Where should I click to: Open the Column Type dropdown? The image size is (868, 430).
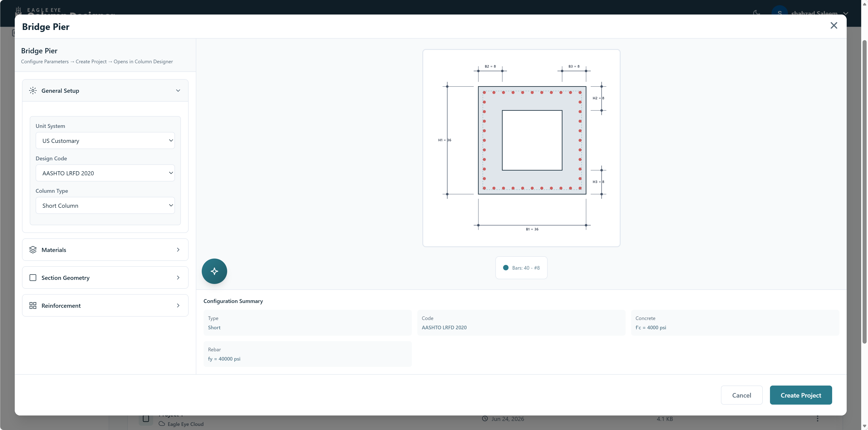pos(105,205)
